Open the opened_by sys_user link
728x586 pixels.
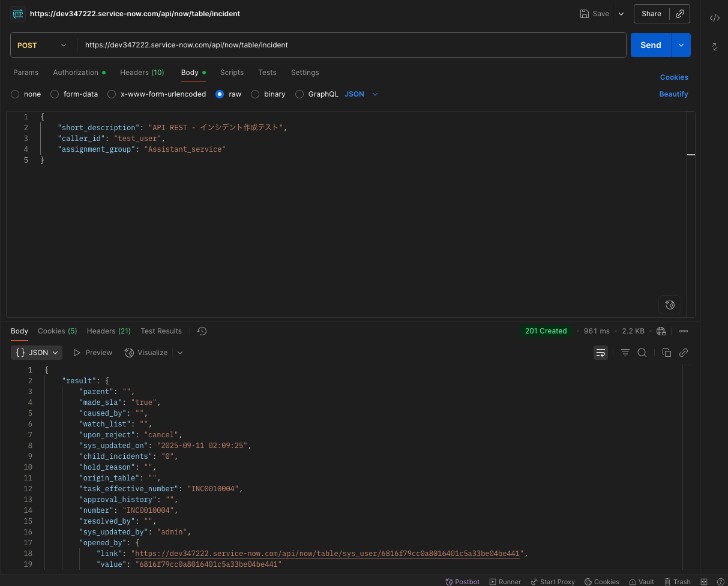pos(327,554)
